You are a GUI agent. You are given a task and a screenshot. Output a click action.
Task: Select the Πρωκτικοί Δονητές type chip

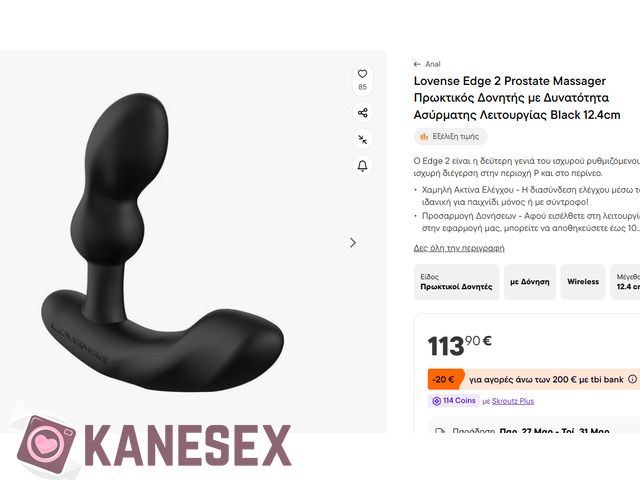click(456, 282)
